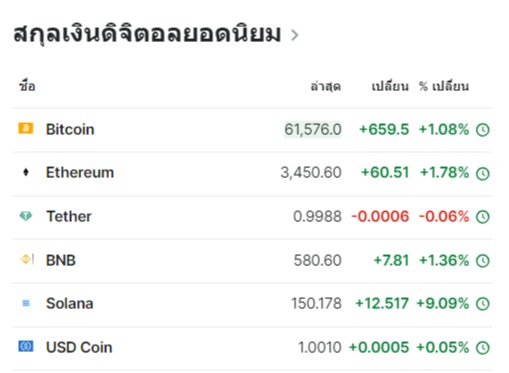The height and width of the screenshot is (373, 509).
Task: Click the USD Coin blue logo icon
Action: (x=26, y=346)
